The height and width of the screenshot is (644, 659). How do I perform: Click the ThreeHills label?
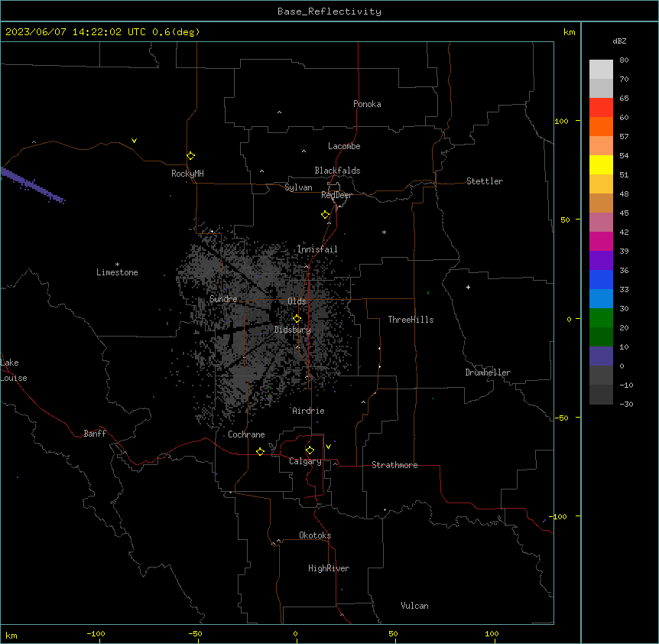click(x=411, y=320)
